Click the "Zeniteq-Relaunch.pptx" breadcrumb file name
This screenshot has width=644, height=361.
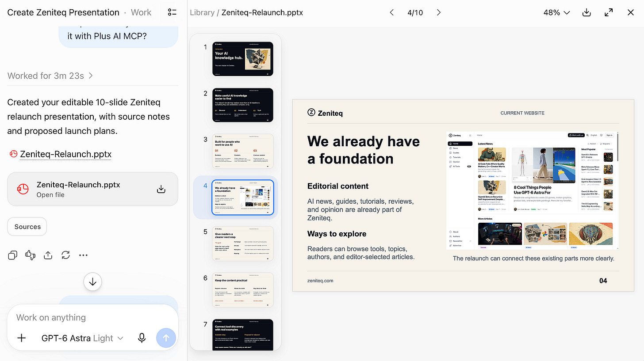click(x=262, y=12)
